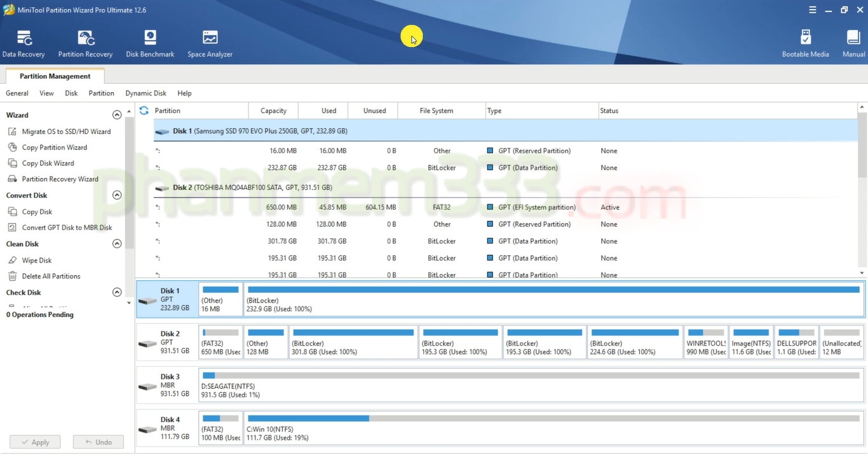This screenshot has width=868, height=462.
Task: Click the Undo button
Action: coord(98,442)
